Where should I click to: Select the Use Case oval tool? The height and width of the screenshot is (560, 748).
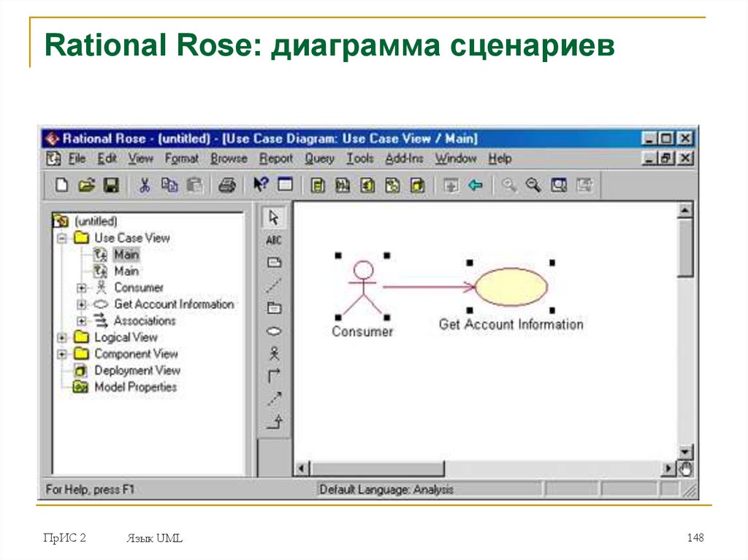coord(274,331)
